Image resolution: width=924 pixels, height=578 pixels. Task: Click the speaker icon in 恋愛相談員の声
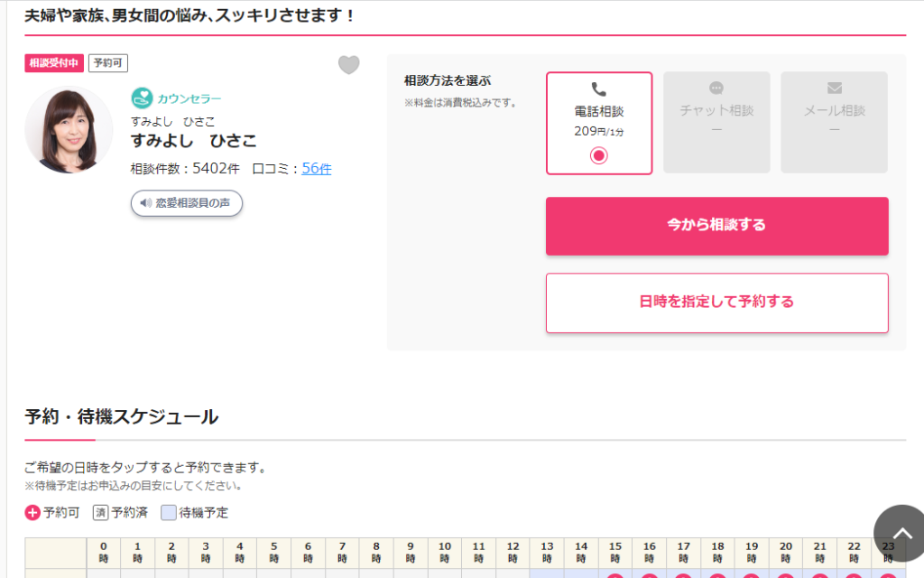pyautogui.click(x=145, y=203)
